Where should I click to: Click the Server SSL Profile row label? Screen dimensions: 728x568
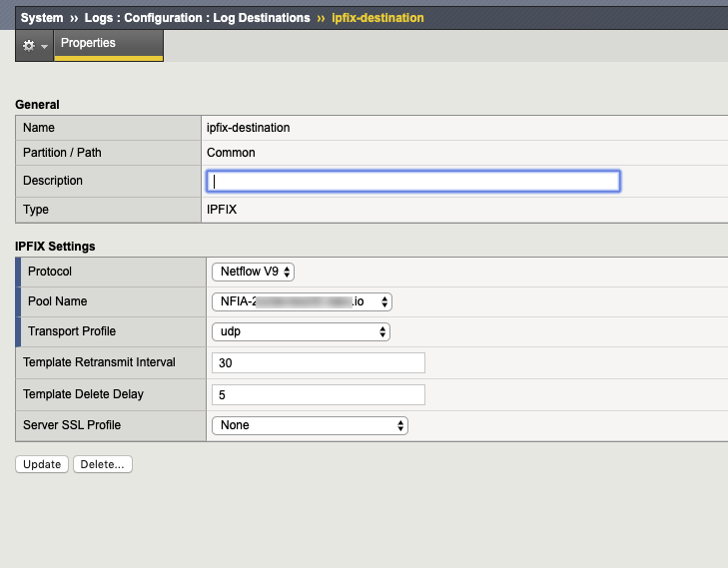point(72,425)
